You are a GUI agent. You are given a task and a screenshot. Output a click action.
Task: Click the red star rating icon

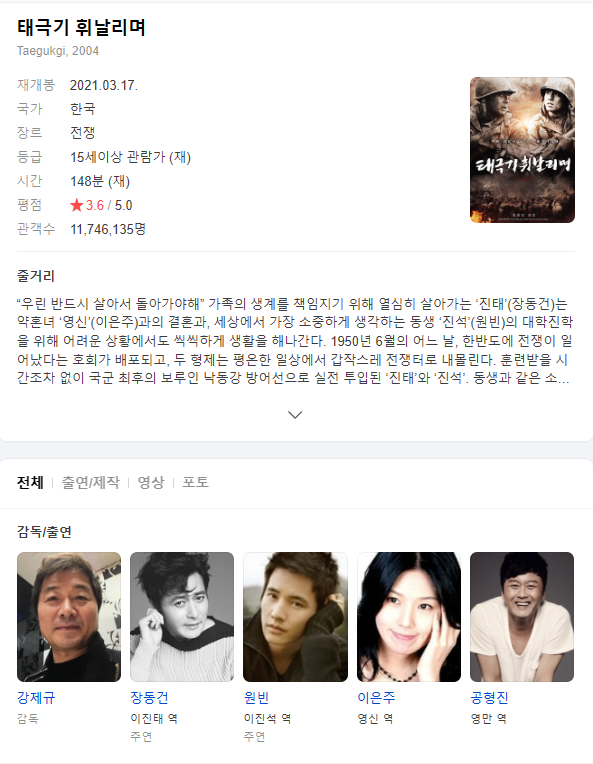click(x=77, y=205)
